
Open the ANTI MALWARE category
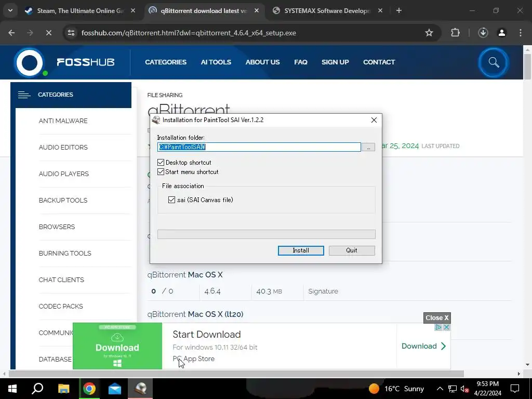coord(63,121)
